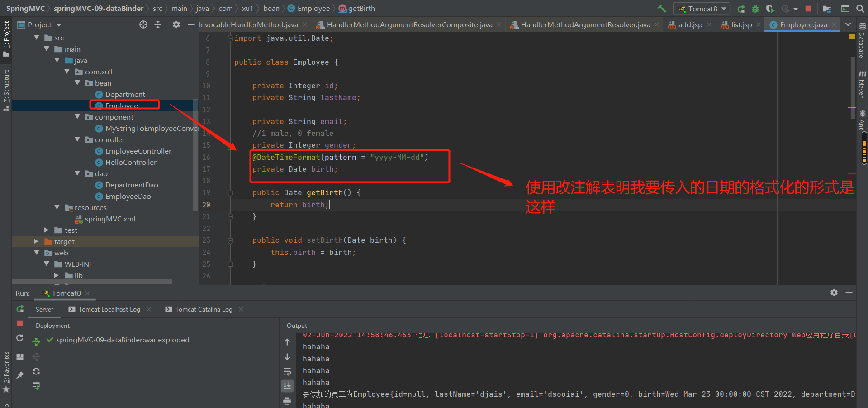The width and height of the screenshot is (868, 408).
Task: Open the Maven tool window
Action: pos(862,85)
